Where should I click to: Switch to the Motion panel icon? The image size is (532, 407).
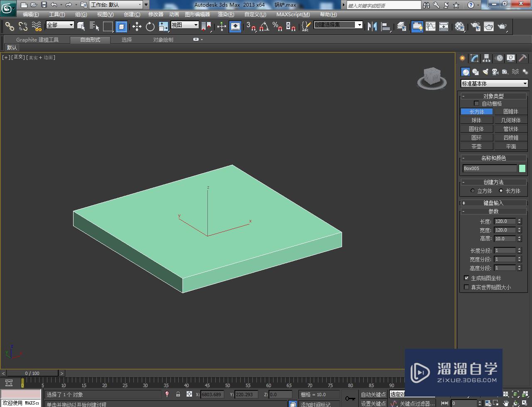point(499,58)
